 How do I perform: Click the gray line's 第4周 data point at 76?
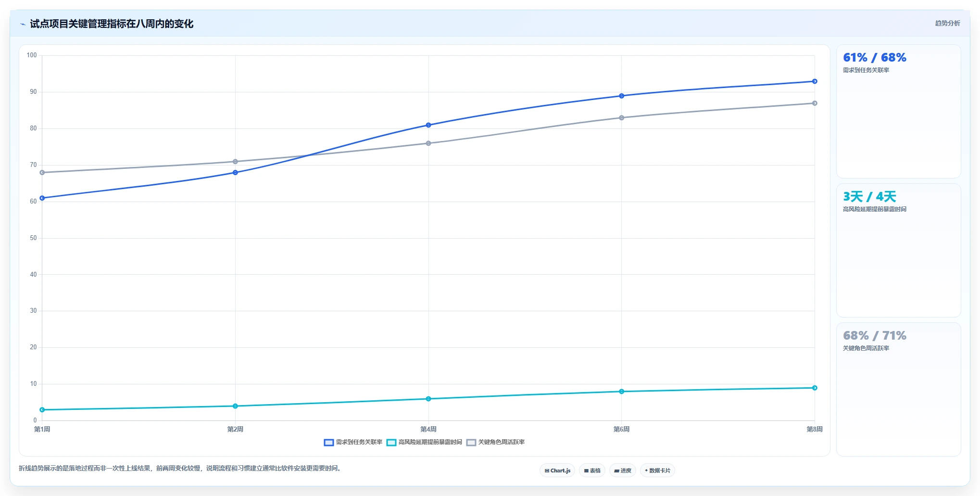click(428, 143)
